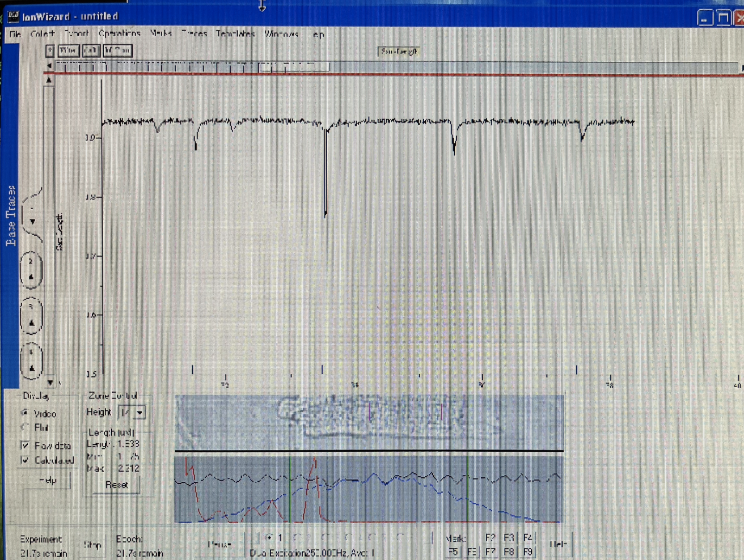Click the Pause button

(219, 544)
